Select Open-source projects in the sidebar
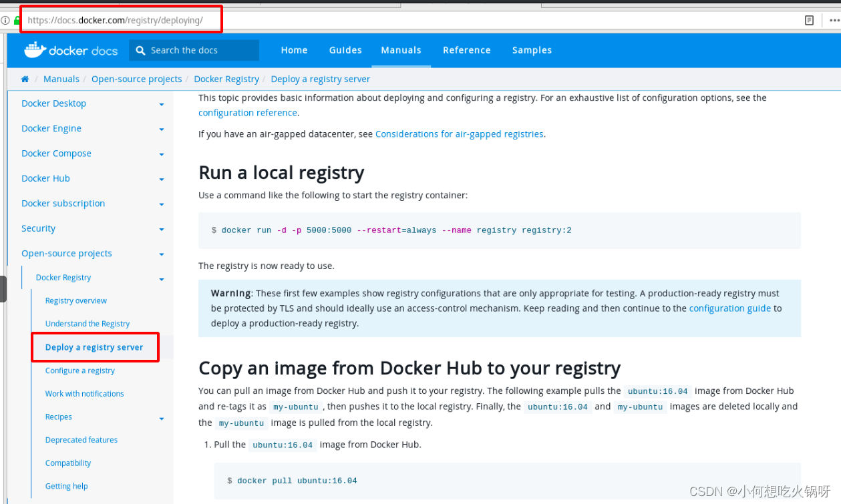The height and width of the screenshot is (504, 841). coord(67,254)
